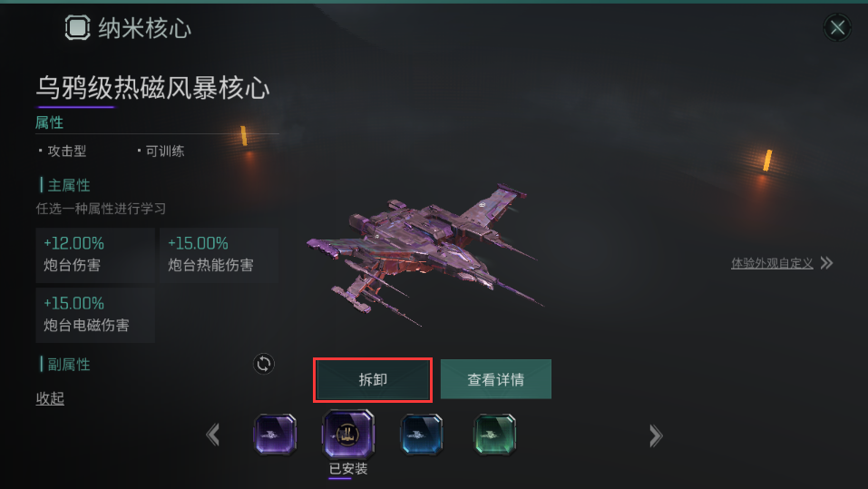
Task: Open 体验外观自定义 link
Action: 772,263
